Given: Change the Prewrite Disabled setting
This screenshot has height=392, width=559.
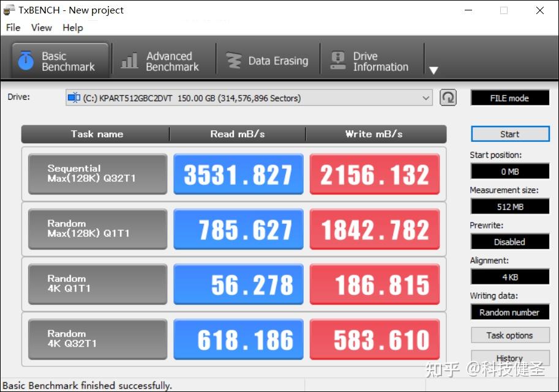Looking at the screenshot, I should click(510, 242).
